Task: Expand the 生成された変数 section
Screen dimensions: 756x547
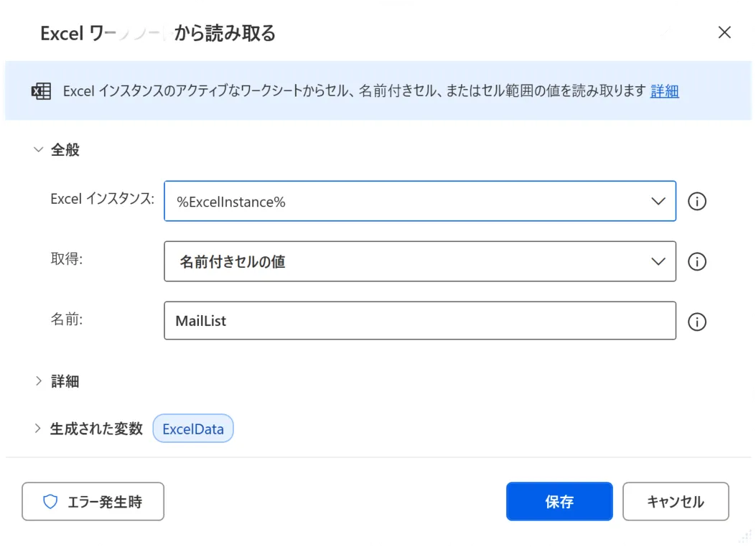Action: [39, 429]
